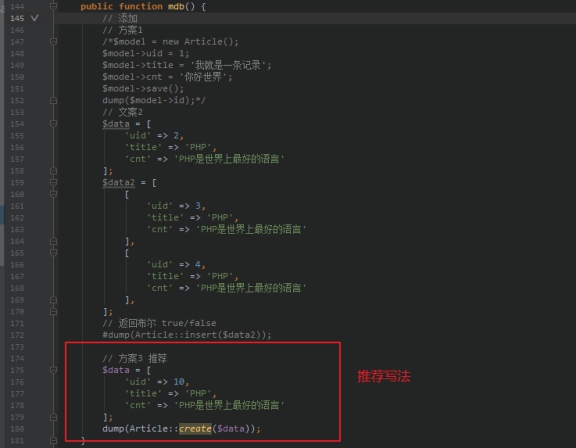Click the closing fold marker on line 158
576x448 pixels.
(x=53, y=171)
